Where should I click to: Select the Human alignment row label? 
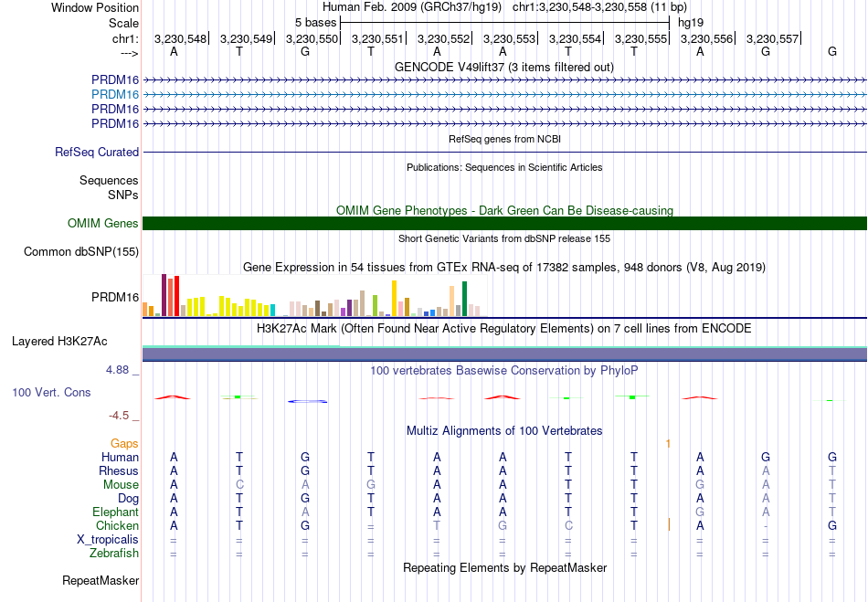(x=120, y=457)
